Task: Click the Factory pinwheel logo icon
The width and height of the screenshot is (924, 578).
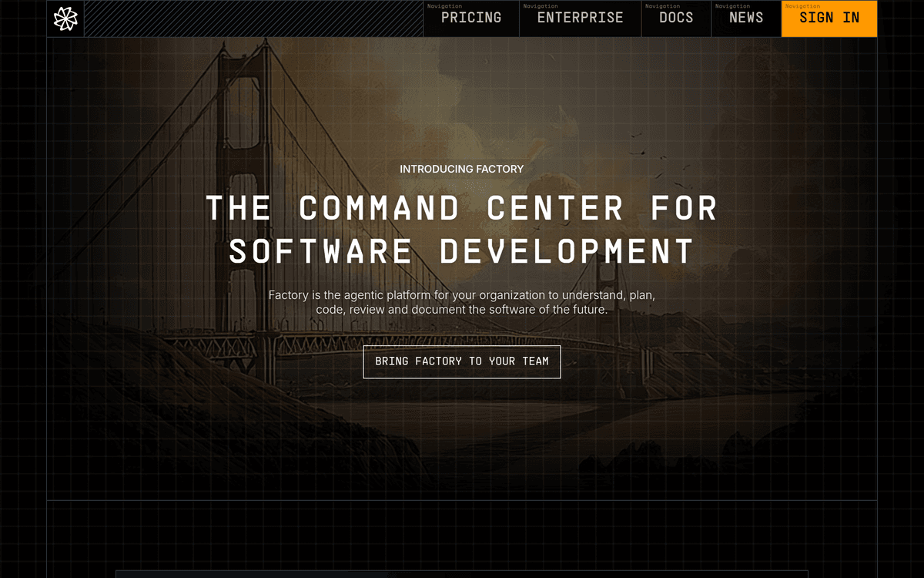Action: coord(65,18)
